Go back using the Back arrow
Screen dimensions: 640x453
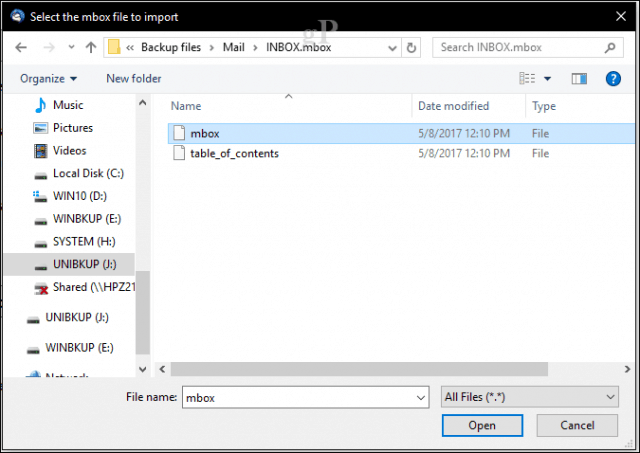pyautogui.click(x=21, y=48)
